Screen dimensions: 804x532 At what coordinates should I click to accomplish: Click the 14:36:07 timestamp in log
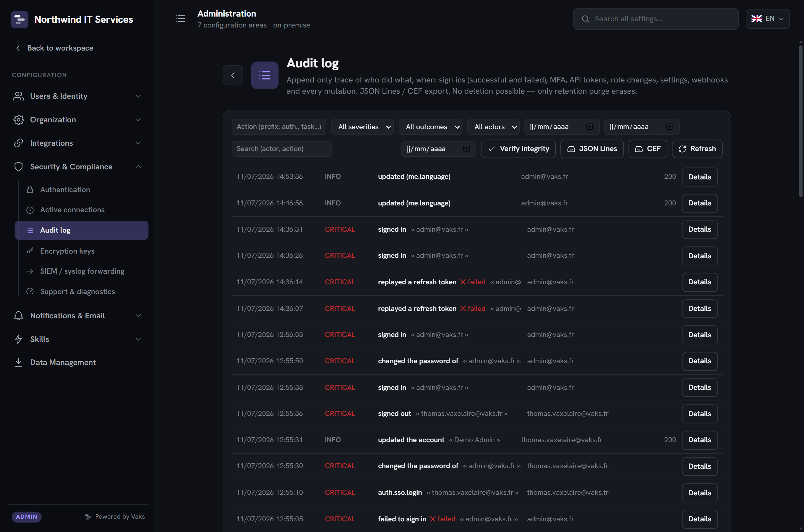[269, 309]
